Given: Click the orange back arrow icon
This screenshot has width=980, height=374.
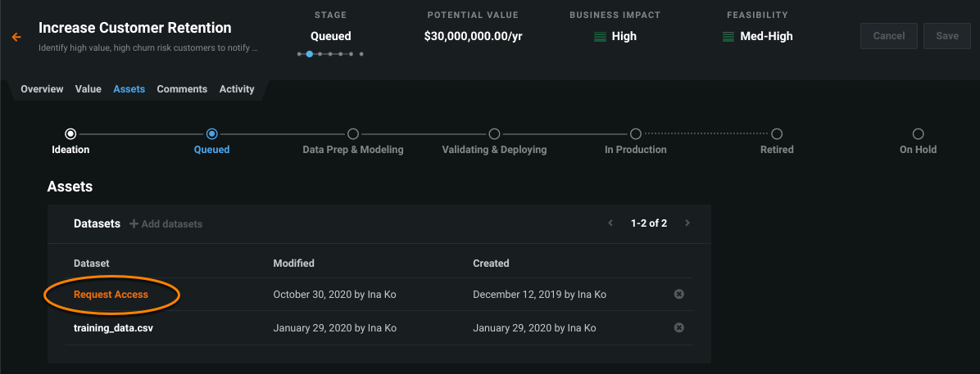Looking at the screenshot, I should (x=16, y=37).
